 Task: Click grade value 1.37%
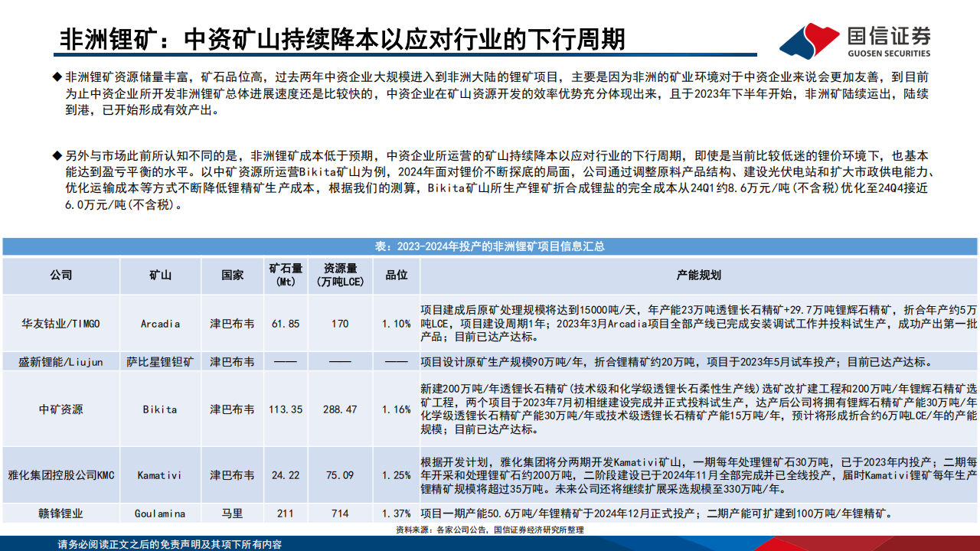pyautogui.click(x=397, y=514)
